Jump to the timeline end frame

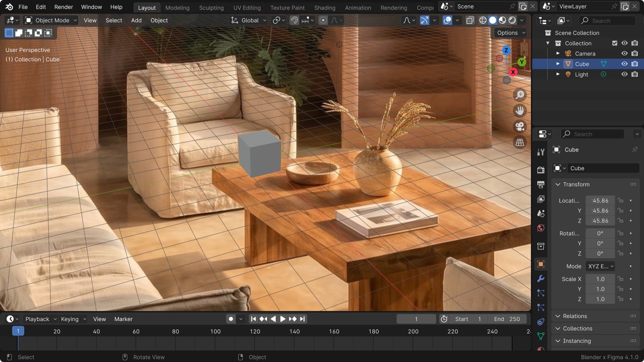tap(303, 319)
